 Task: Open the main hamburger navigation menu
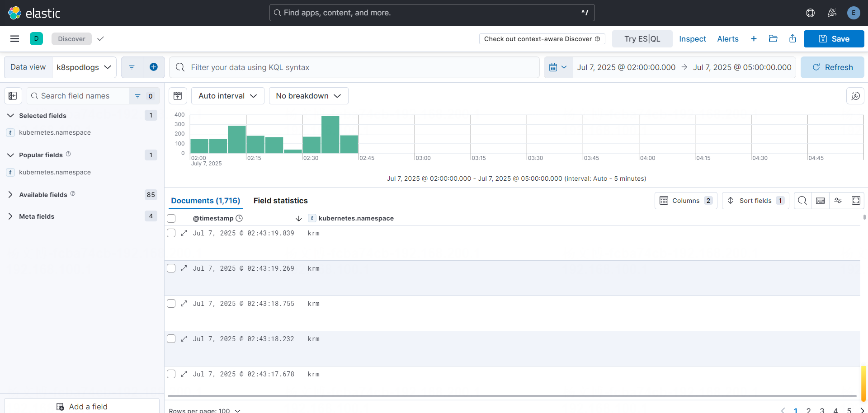[x=14, y=39]
